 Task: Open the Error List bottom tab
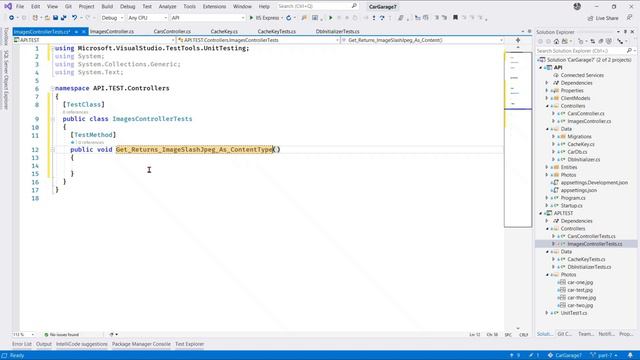(22, 344)
